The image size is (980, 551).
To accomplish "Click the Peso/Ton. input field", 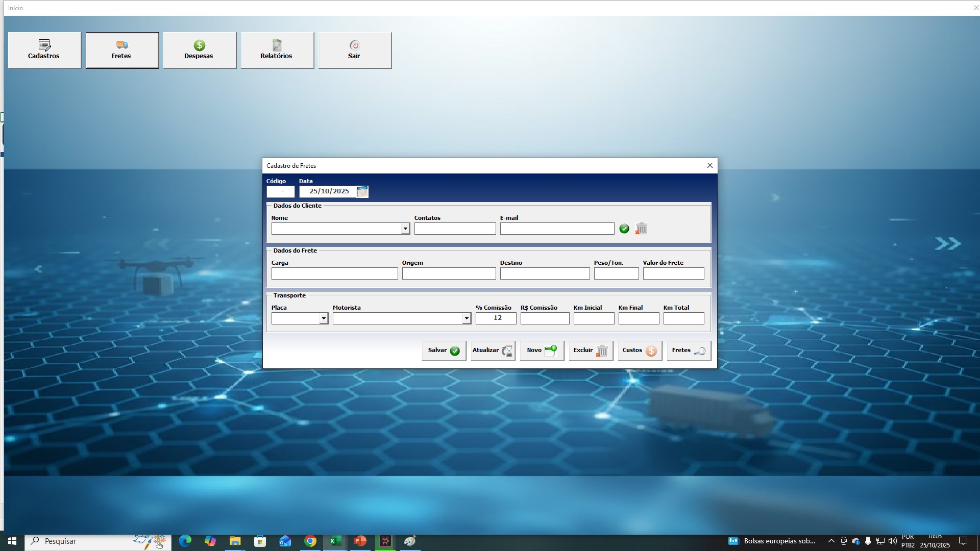I will pyautogui.click(x=616, y=273).
